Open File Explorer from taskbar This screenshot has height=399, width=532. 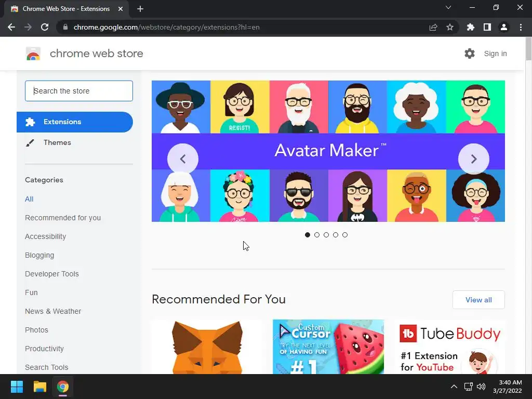39,387
